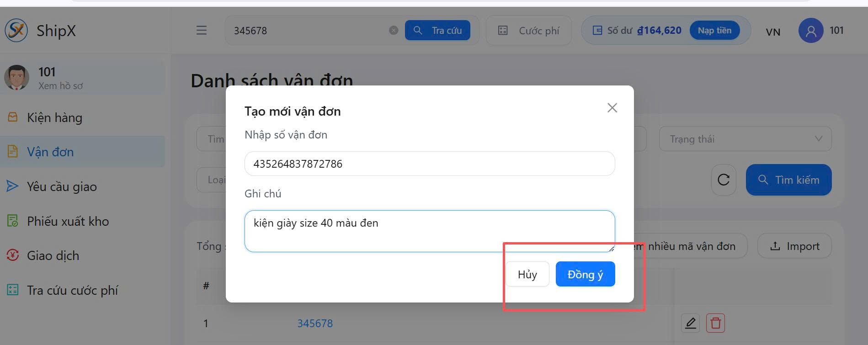Toggle the hamburger sidebar menu icon
Screen dimensions: 868x345
[202, 30]
